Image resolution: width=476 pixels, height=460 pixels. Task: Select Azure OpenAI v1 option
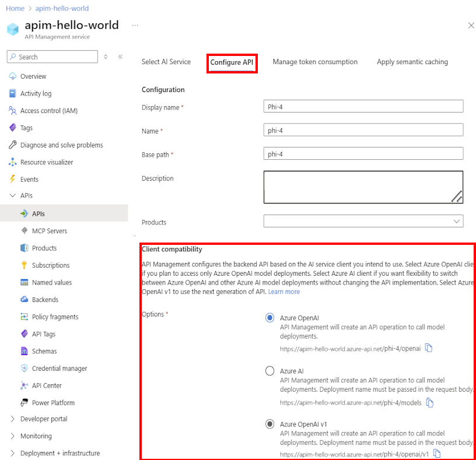point(269,424)
